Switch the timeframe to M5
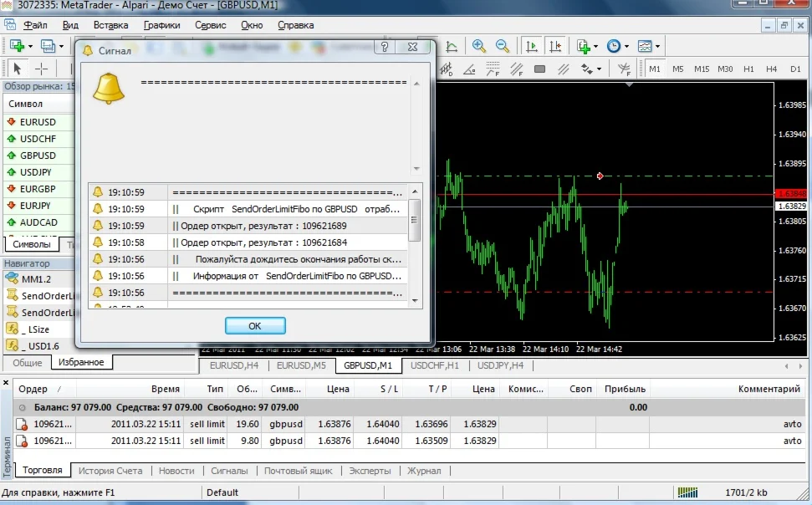This screenshot has width=812, height=505. 678,69
